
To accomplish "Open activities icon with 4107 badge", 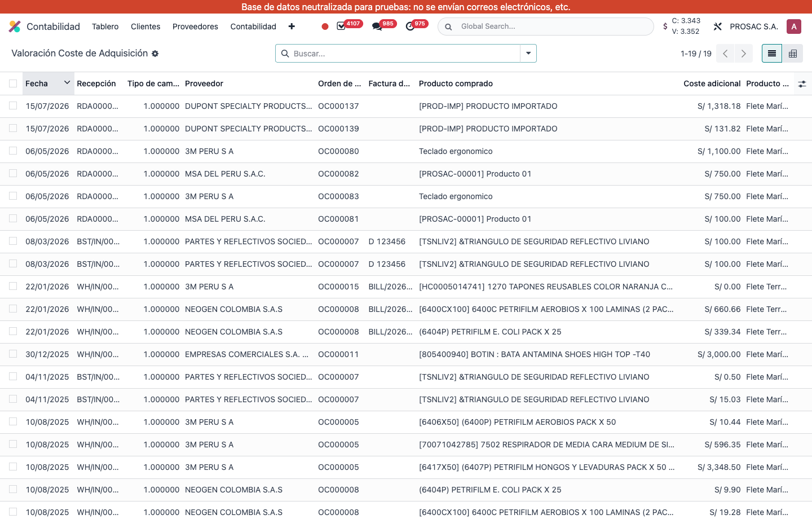I will pyautogui.click(x=341, y=26).
